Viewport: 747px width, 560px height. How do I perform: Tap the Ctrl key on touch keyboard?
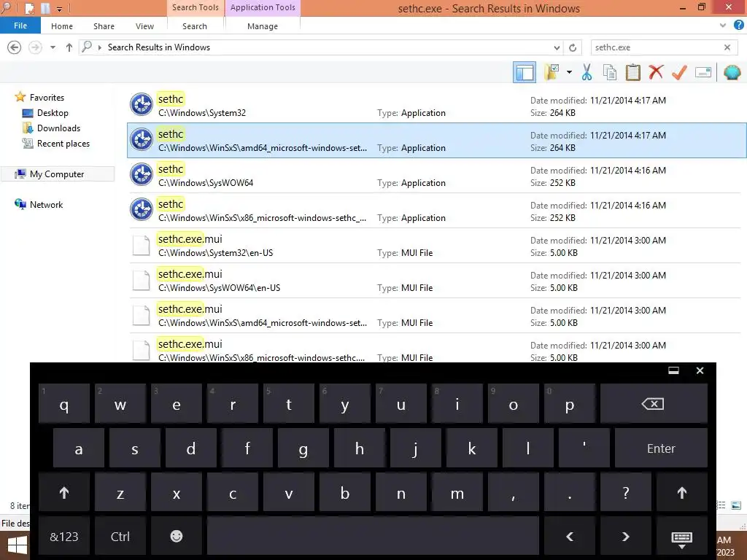120,536
